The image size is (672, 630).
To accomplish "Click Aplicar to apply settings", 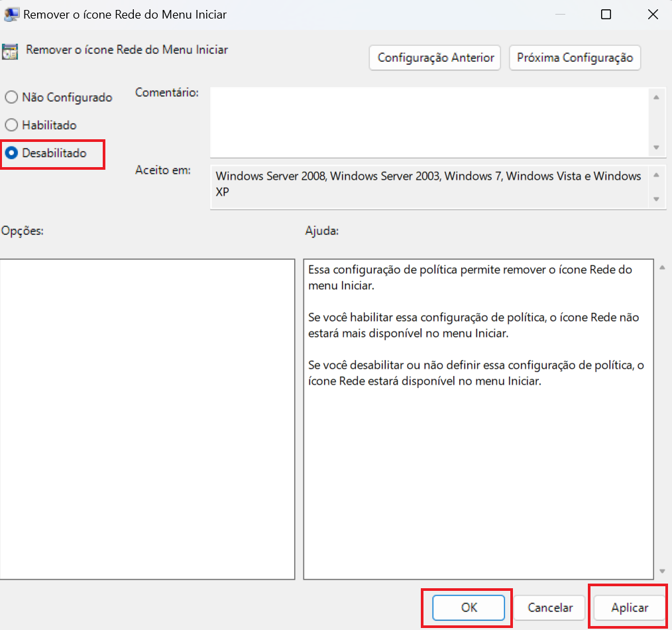I will tap(629, 607).
